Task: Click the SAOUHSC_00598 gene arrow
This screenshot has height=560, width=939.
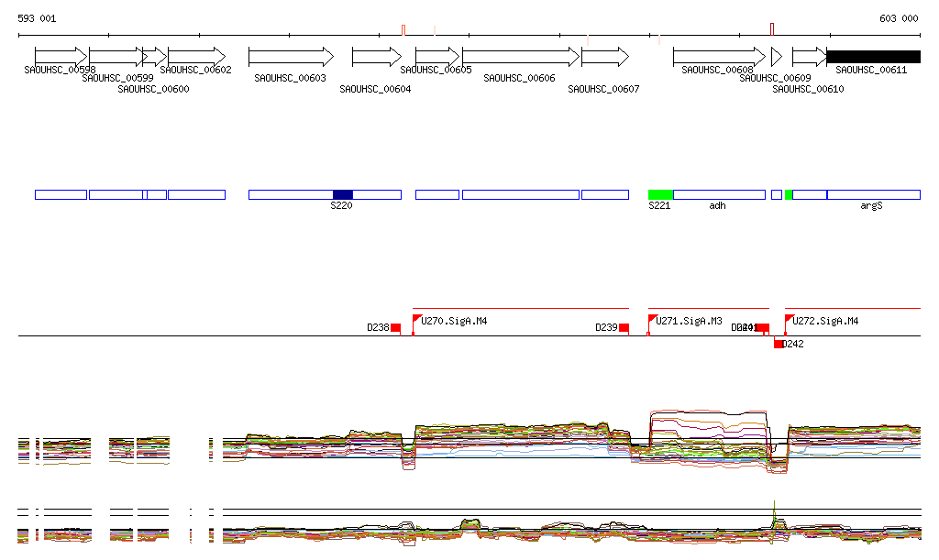Action: [x=61, y=57]
